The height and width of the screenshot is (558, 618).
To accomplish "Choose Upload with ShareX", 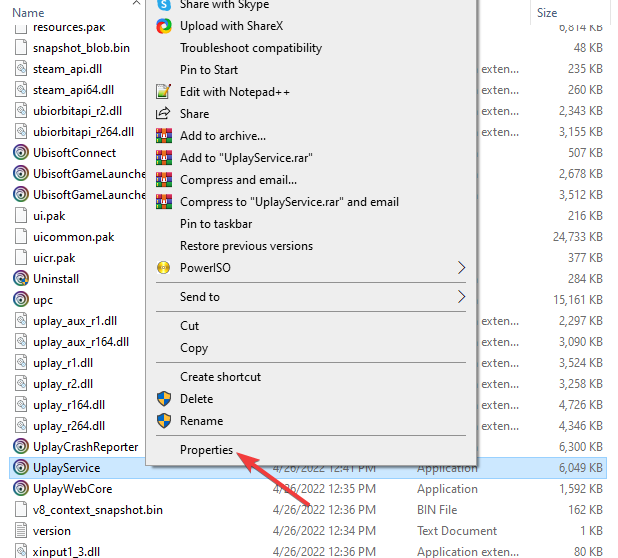I will coord(231,26).
